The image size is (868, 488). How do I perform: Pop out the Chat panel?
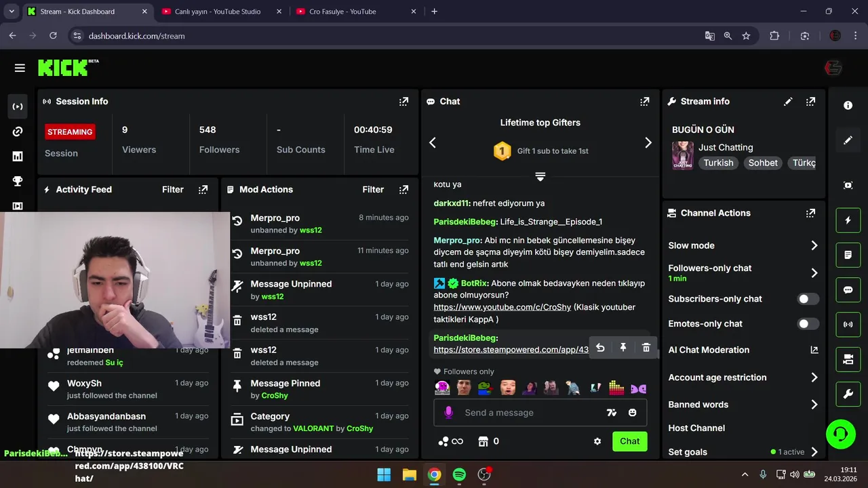pyautogui.click(x=645, y=102)
